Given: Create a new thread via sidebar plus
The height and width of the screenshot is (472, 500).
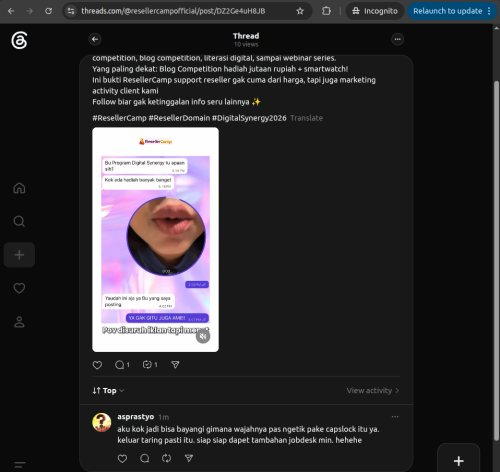Looking at the screenshot, I should click(19, 255).
